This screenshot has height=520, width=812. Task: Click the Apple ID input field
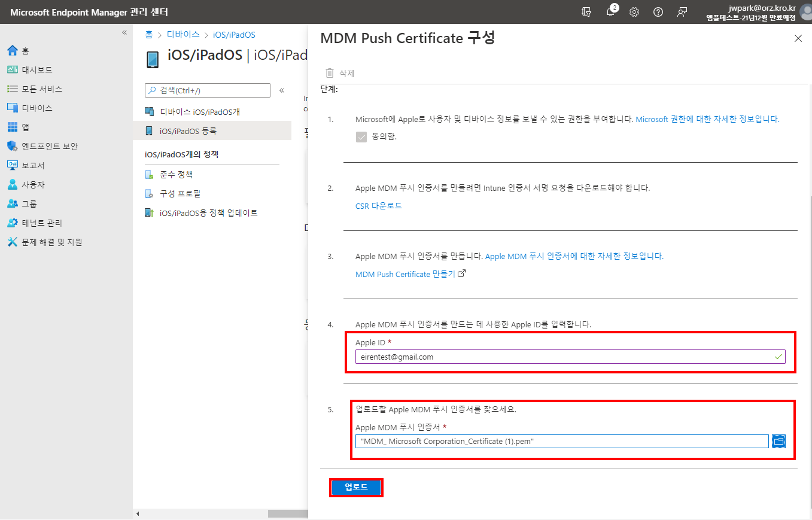click(x=570, y=357)
